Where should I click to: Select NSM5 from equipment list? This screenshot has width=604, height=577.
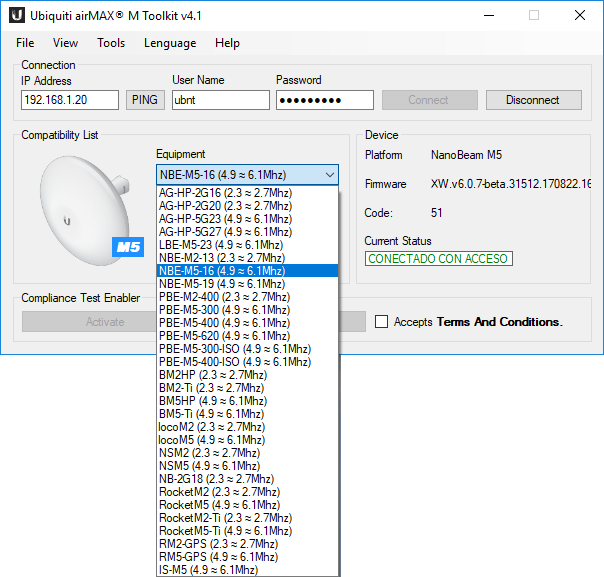(x=248, y=466)
